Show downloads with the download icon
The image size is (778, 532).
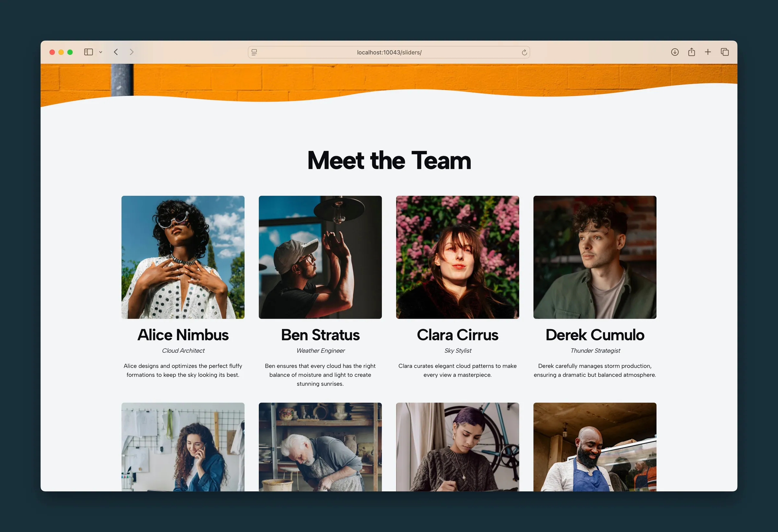coord(675,52)
